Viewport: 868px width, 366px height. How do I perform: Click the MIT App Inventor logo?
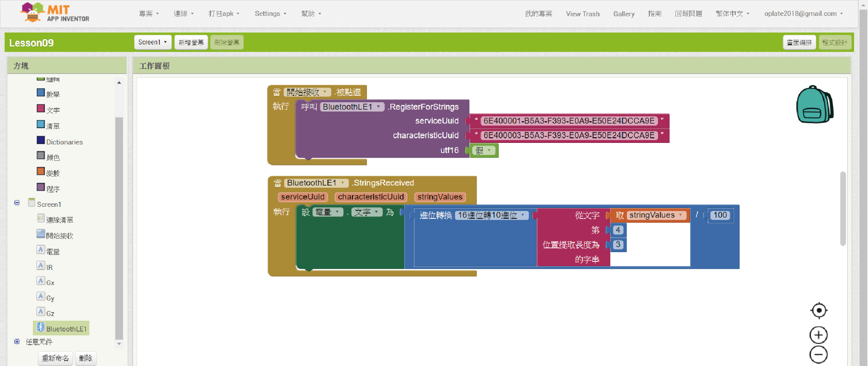pyautogui.click(x=55, y=13)
